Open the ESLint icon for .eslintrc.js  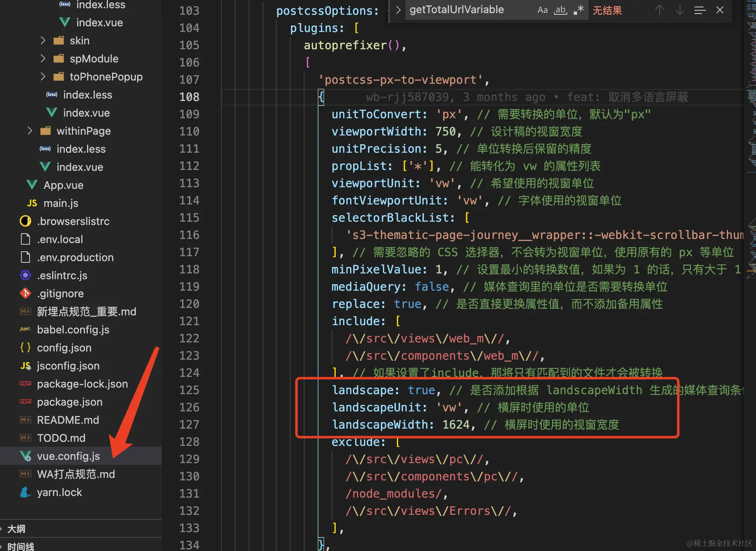(25, 275)
